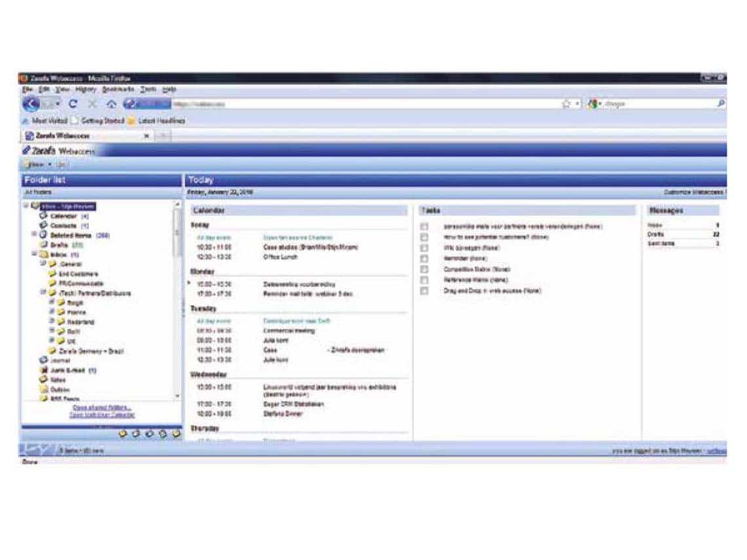Click the folder list scroll up arrow

click(177, 204)
